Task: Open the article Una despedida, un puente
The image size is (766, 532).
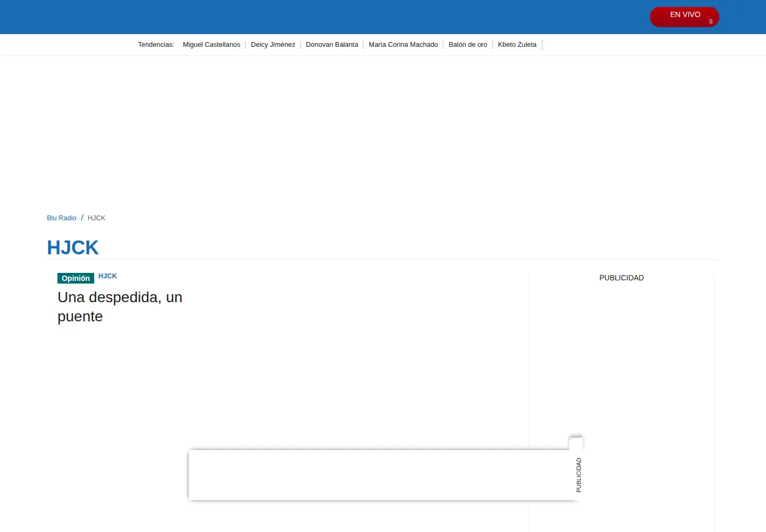Action: [120, 306]
